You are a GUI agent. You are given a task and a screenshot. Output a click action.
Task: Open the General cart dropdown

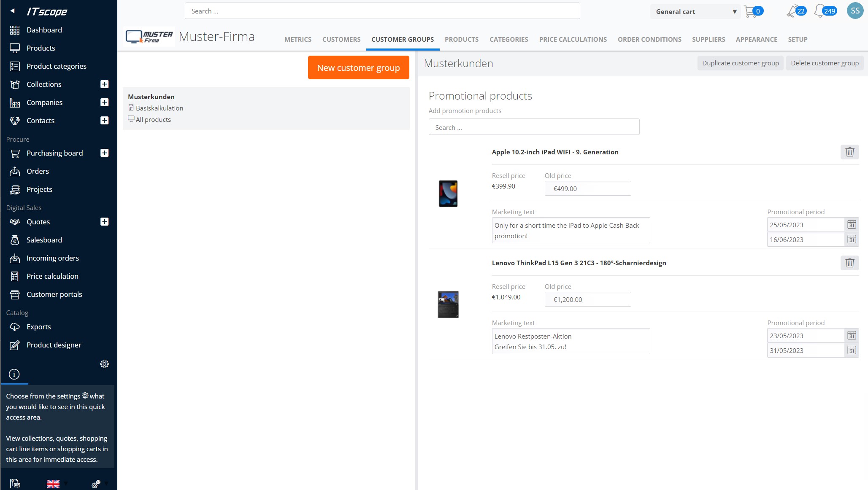coord(695,11)
